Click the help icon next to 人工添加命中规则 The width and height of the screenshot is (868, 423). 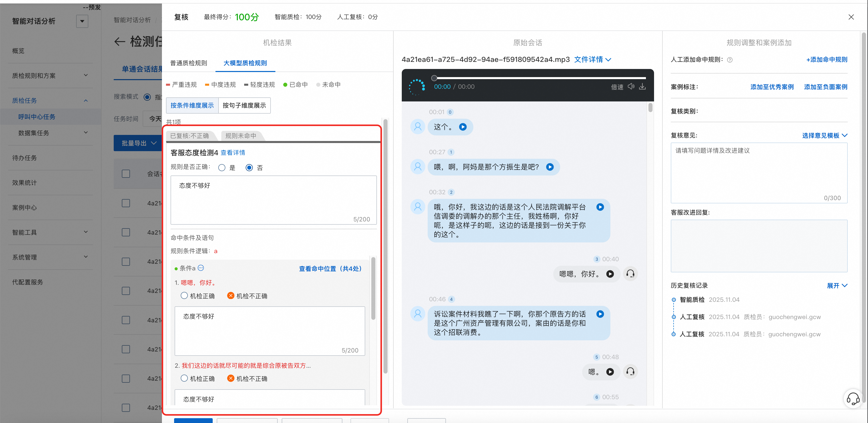pyautogui.click(x=730, y=60)
